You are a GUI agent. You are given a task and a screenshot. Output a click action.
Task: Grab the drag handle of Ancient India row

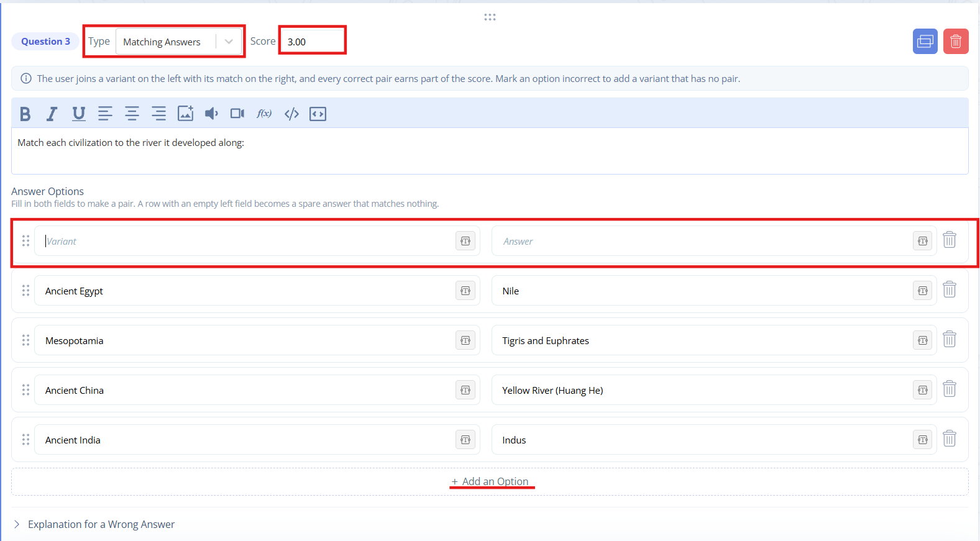(25, 440)
